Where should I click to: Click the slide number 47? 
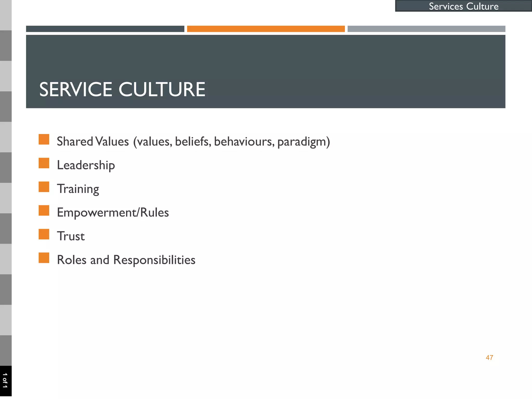(x=489, y=358)
